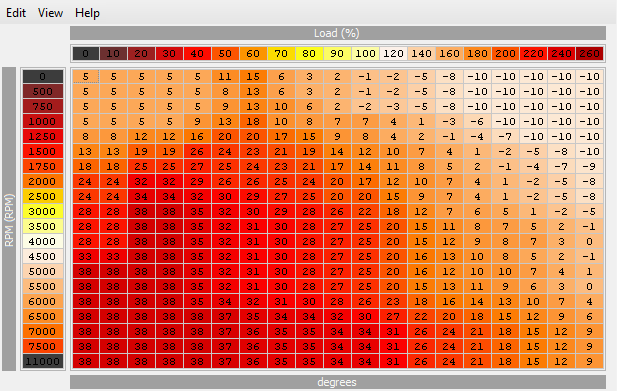Select the cell at 1000 RPM, 60 load
The width and height of the screenshot is (617, 391).
(x=253, y=122)
